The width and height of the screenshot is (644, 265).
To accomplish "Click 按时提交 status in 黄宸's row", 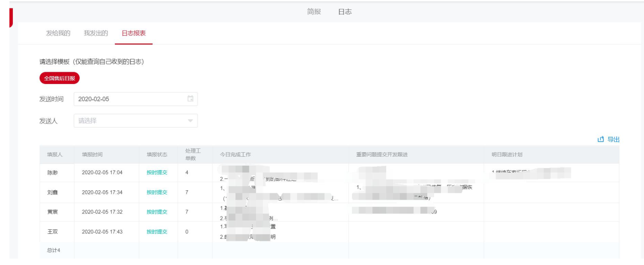I will click(157, 212).
